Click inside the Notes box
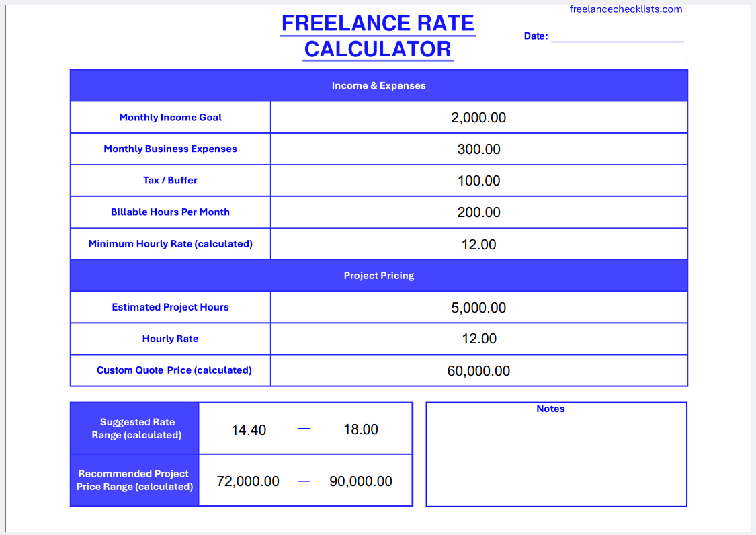Screen dimensions: 756x535 556,459
